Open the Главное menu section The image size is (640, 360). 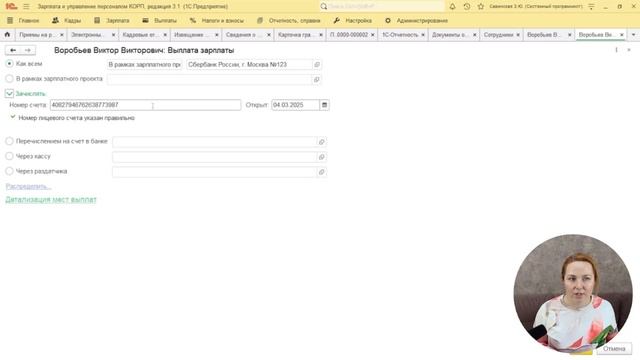click(x=23, y=20)
